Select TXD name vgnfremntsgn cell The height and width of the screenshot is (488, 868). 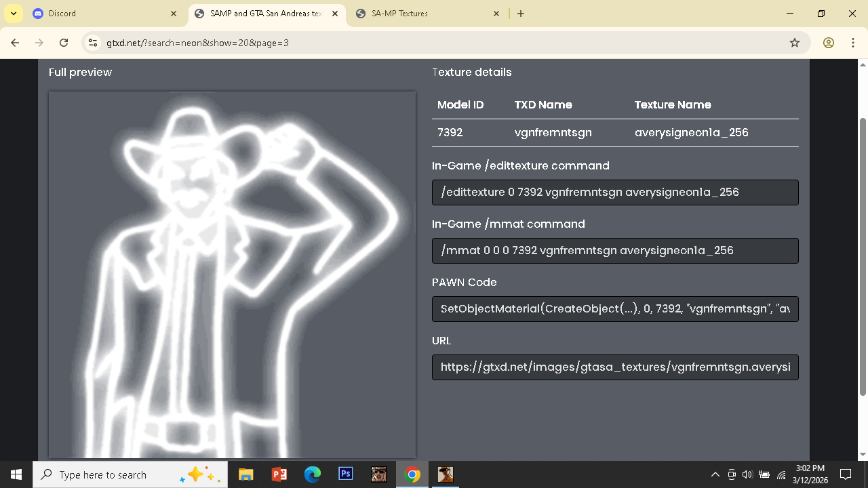click(553, 133)
